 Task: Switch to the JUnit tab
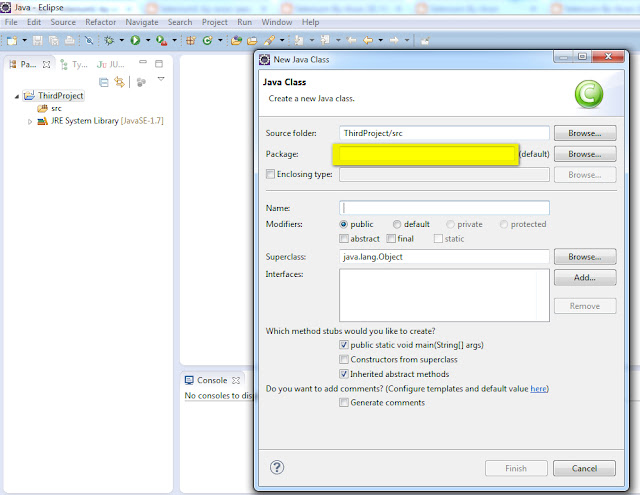pos(110,64)
